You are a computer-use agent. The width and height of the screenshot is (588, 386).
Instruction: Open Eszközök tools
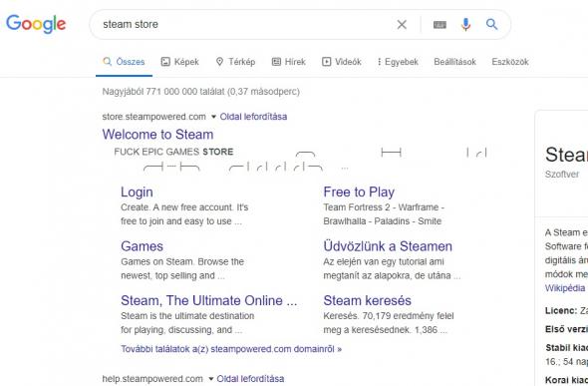click(x=510, y=62)
